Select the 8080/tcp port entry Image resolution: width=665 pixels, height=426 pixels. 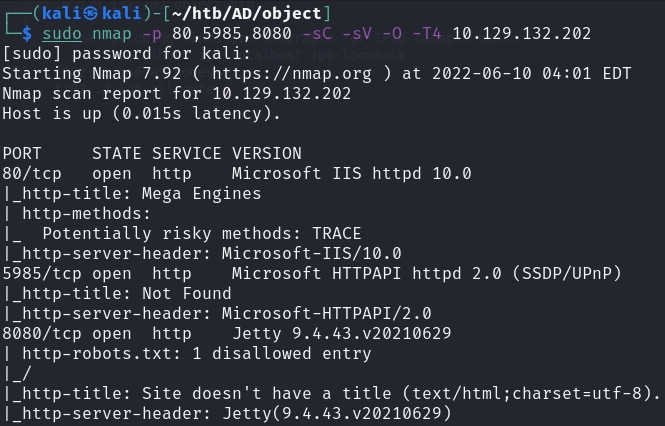(37, 334)
